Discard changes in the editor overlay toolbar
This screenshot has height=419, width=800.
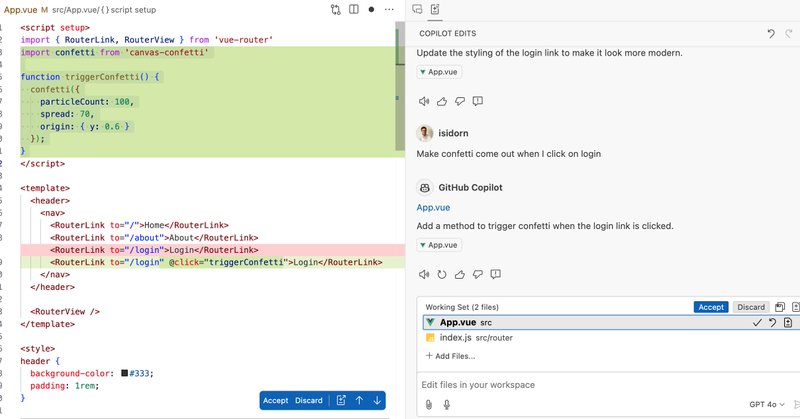pyautogui.click(x=309, y=401)
